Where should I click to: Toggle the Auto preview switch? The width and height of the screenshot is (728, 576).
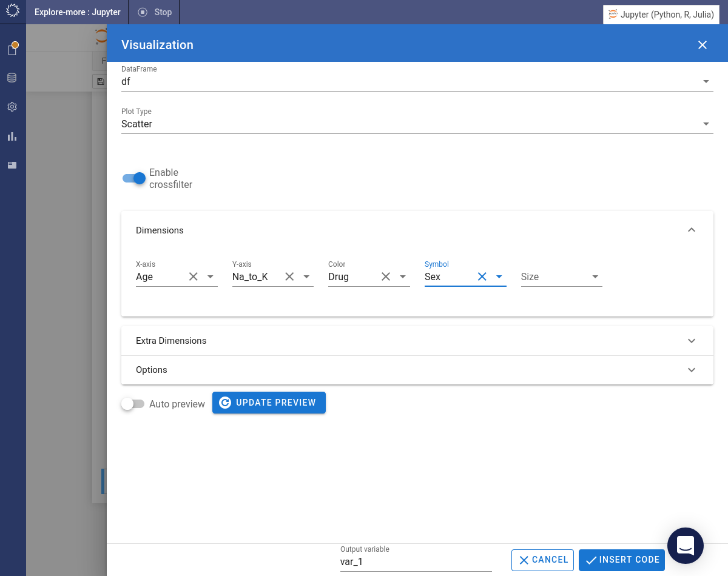(x=133, y=404)
